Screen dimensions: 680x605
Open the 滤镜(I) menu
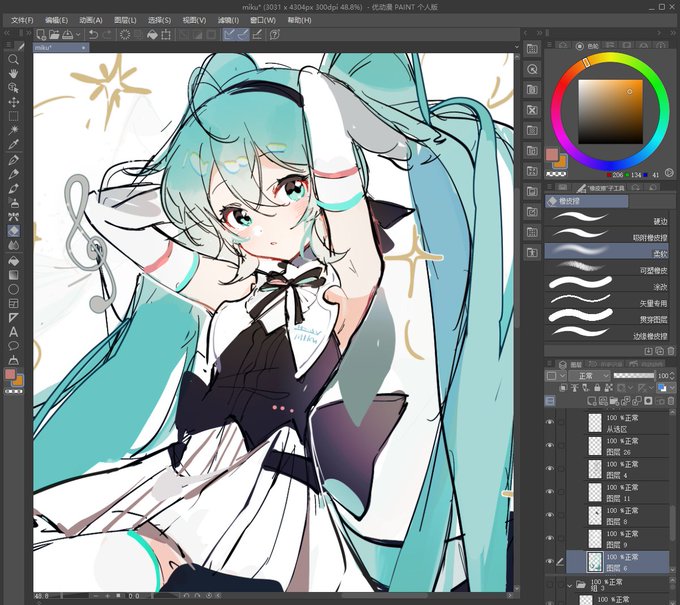(x=228, y=20)
